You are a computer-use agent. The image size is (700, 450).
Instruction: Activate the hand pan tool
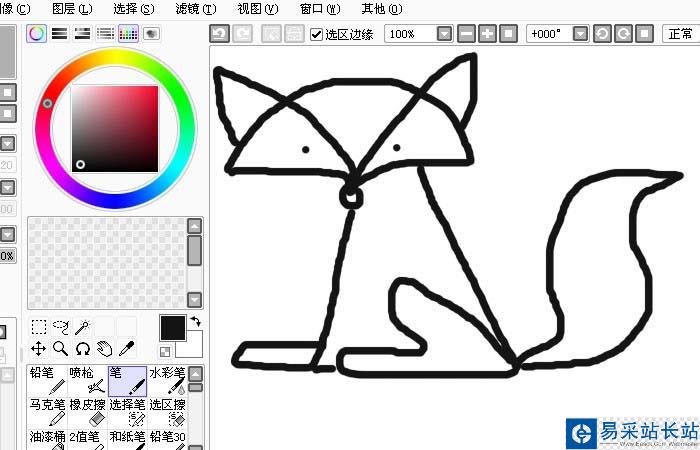(x=105, y=348)
